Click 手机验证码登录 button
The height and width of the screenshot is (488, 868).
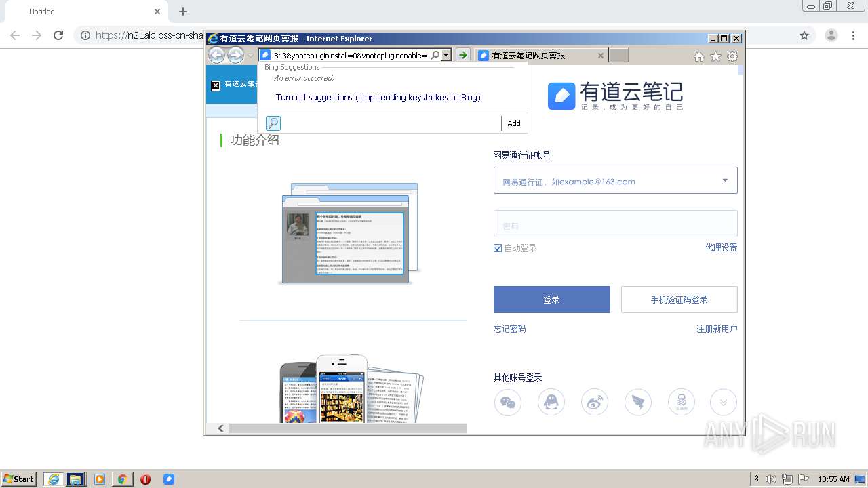(679, 300)
